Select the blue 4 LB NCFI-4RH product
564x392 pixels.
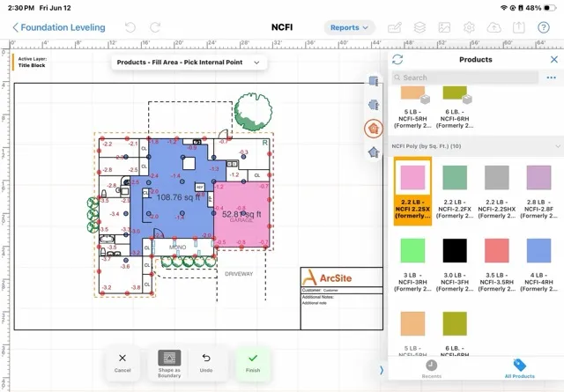[538, 264]
